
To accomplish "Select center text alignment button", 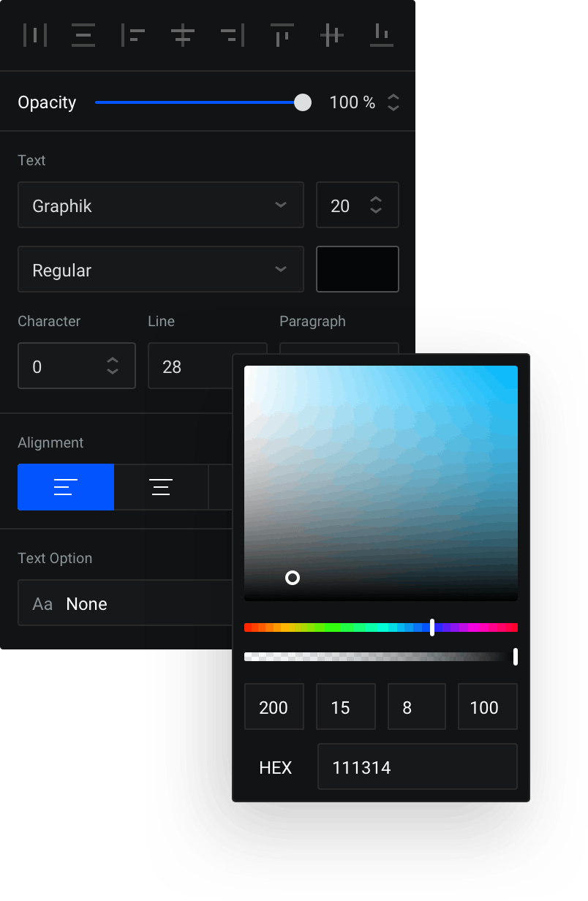I will [161, 486].
